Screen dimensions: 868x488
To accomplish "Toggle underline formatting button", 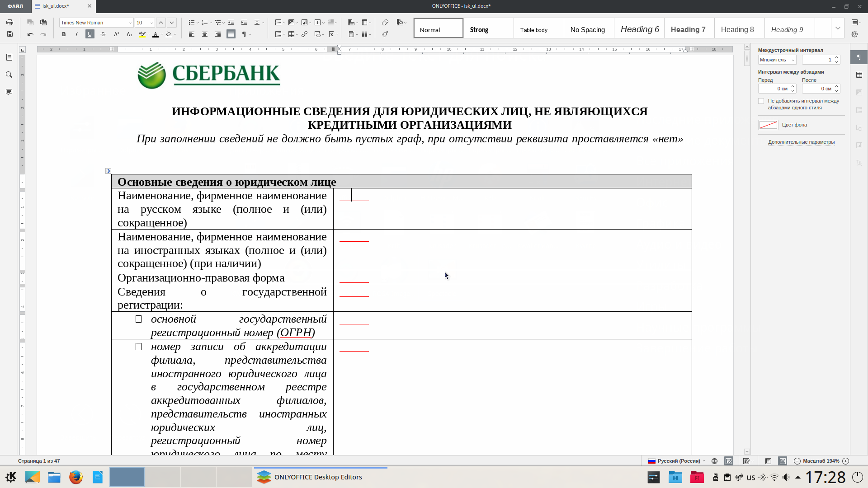I will (x=90, y=34).
